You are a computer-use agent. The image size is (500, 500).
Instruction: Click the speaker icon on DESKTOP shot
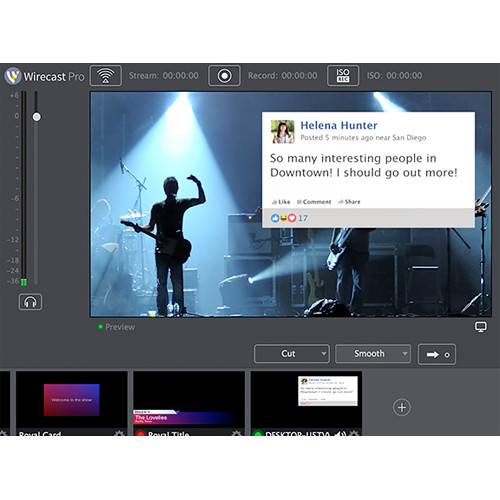coord(341,433)
